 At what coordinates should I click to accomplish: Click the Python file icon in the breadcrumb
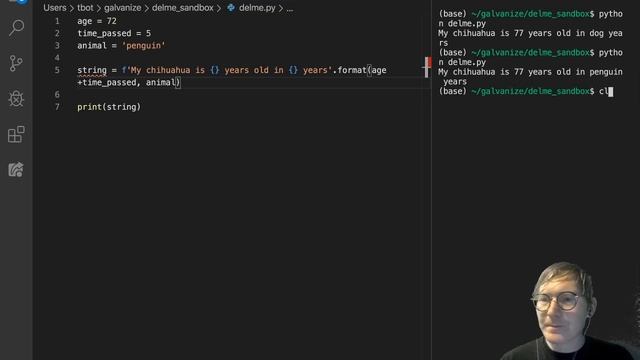231,8
